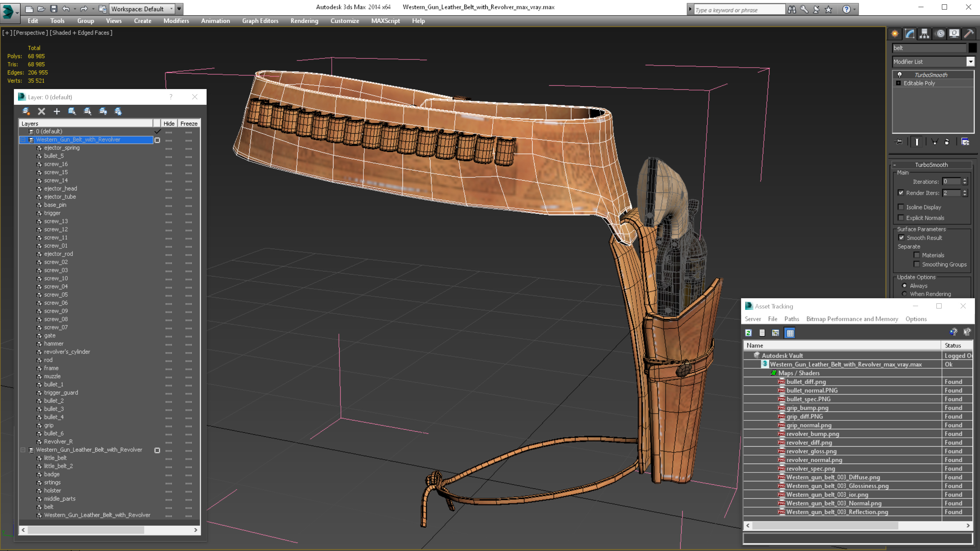Switch Asset Tracking to table view icon
Image resolution: width=980 pixels, height=551 pixels.
coord(790,333)
